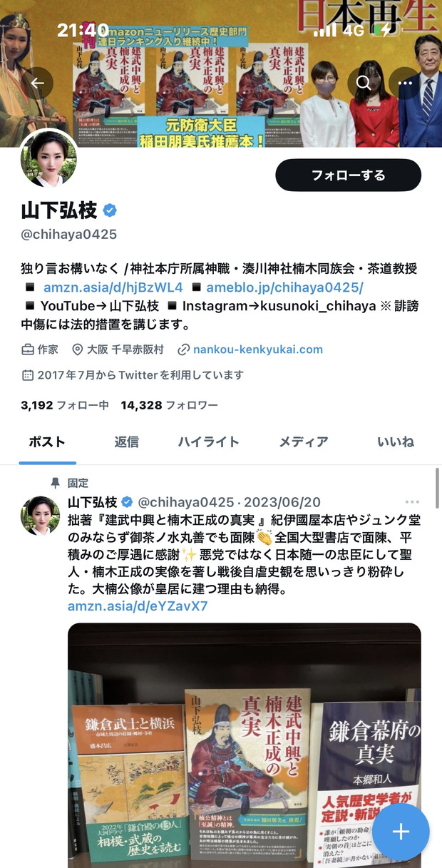This screenshot has width=442, height=868.
Task: Tap the compose post plus button
Action: (x=401, y=832)
